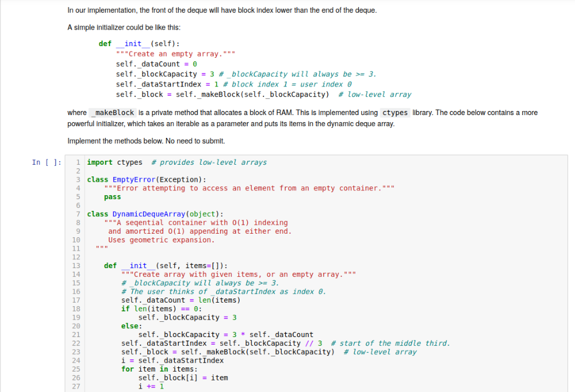
Task: Click line number 27 in the code cell
Action: pyautogui.click(x=75, y=386)
